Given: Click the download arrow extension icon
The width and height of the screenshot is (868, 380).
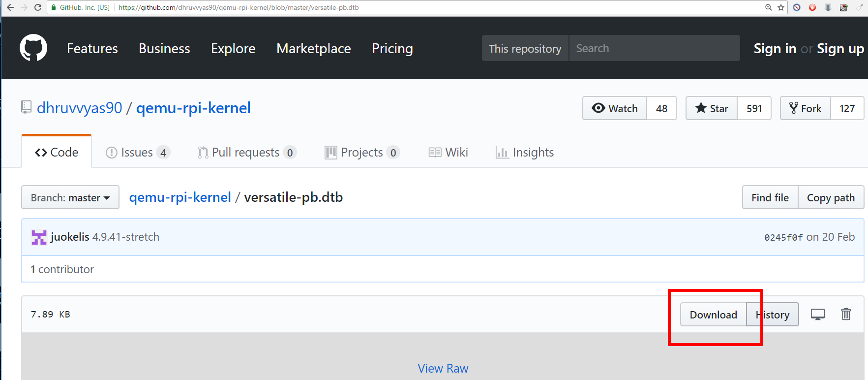Looking at the screenshot, I should coord(828,7).
